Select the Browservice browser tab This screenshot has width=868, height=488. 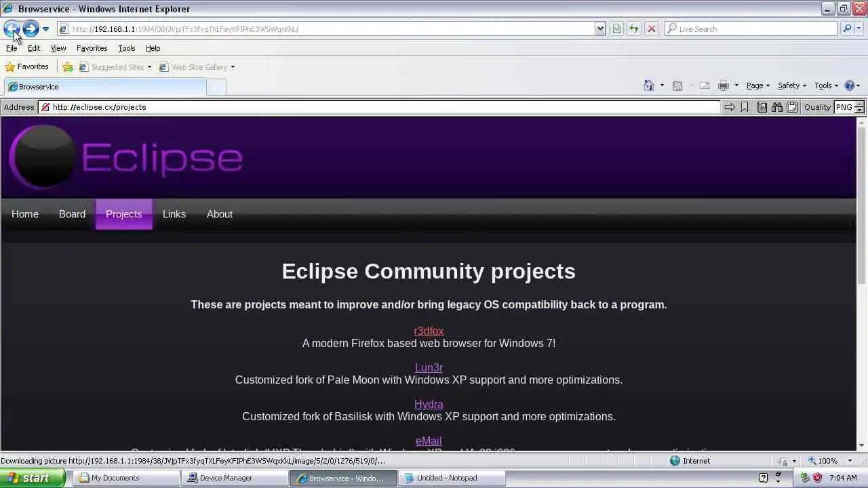[104, 87]
